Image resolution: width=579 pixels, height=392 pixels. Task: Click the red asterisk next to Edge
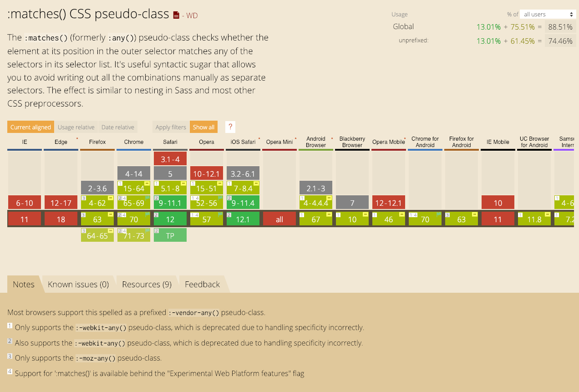[x=77, y=138]
